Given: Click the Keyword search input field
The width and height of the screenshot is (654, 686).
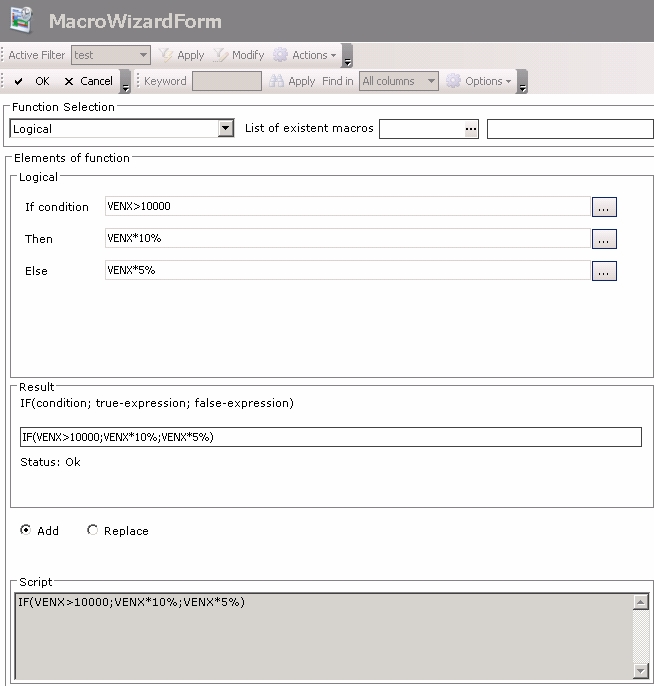Looking at the screenshot, I should tap(226, 81).
